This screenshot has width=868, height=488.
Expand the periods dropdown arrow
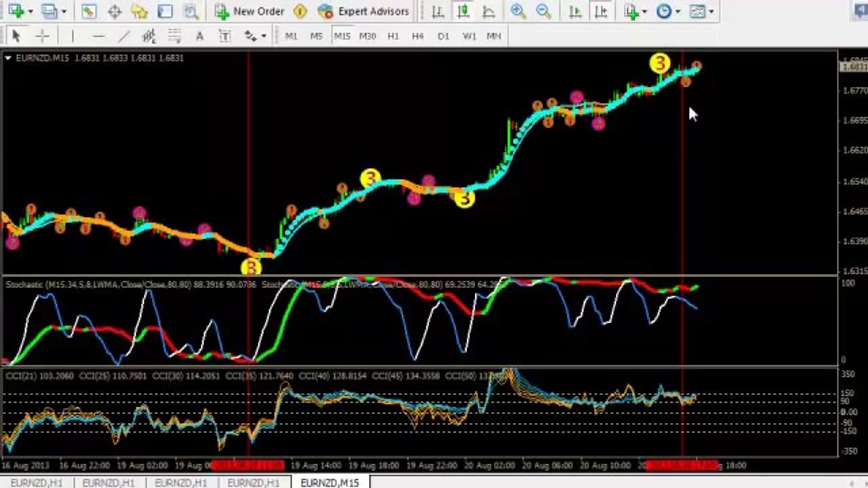pos(677,12)
